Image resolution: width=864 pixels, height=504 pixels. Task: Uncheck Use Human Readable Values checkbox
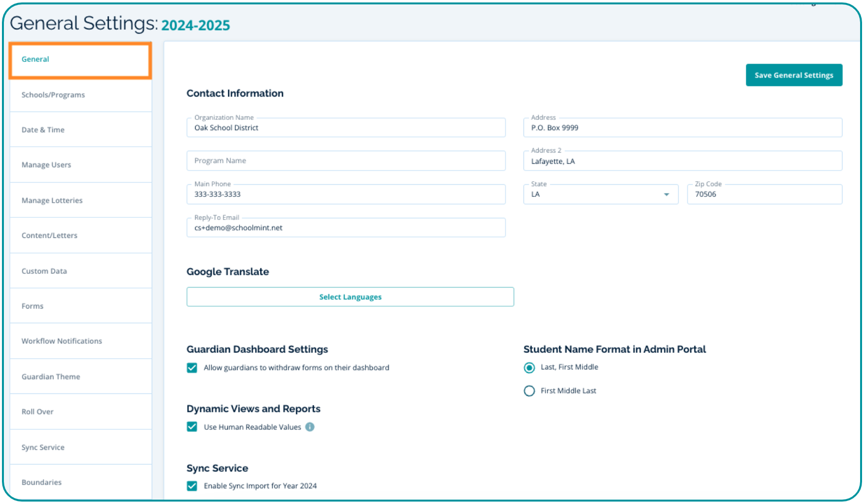(192, 427)
